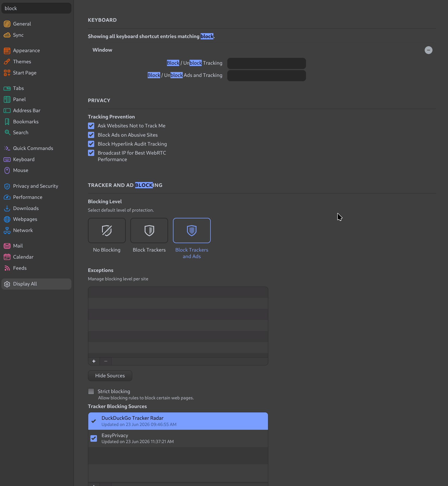Click the Mouse settings label
The image size is (448, 486).
(21, 170)
